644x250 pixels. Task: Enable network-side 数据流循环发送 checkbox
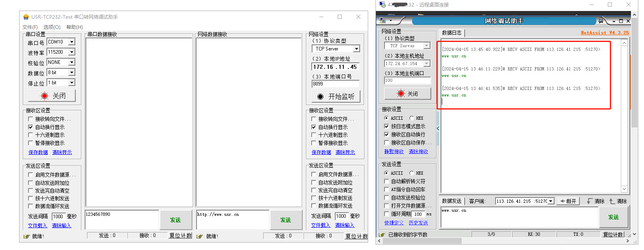point(313,206)
